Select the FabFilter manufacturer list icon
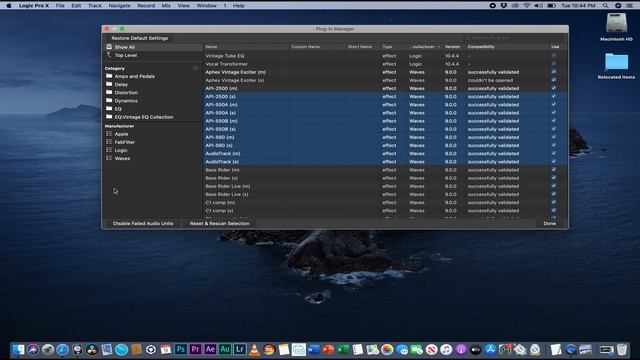640x360 pixels. point(109,142)
